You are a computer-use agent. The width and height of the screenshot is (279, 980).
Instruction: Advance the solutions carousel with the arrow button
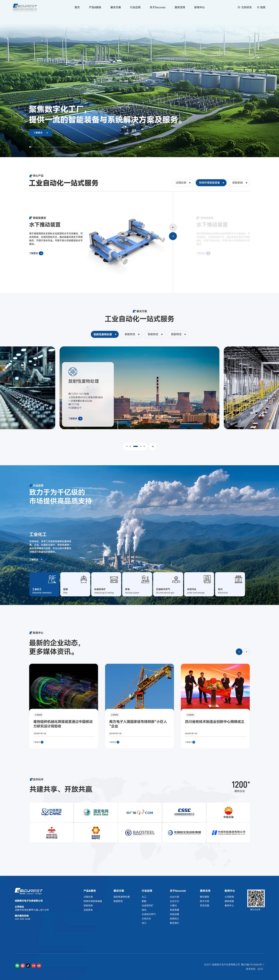point(153,446)
